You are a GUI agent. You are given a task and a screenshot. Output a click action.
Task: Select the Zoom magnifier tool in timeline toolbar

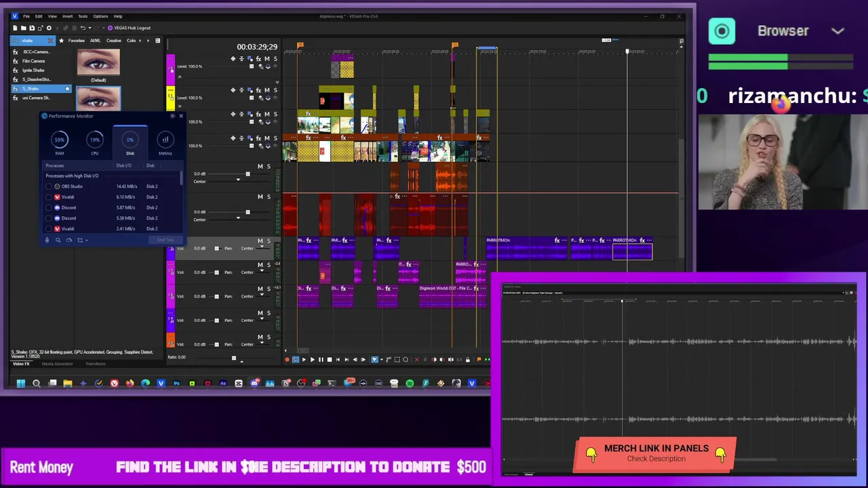point(406,360)
